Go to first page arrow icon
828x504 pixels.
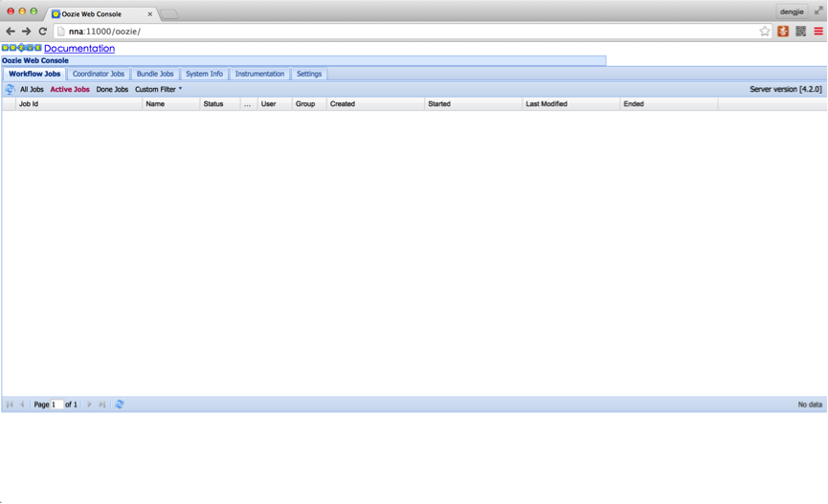click(10, 405)
